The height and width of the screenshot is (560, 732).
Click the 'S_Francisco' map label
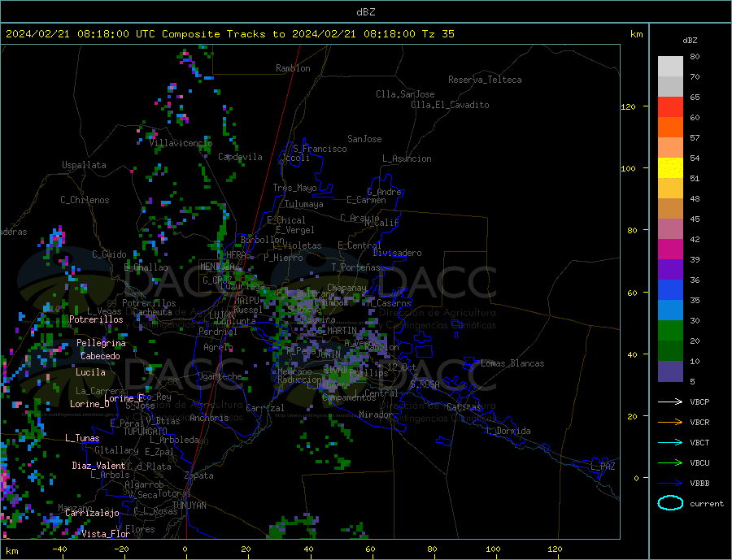coord(320,149)
